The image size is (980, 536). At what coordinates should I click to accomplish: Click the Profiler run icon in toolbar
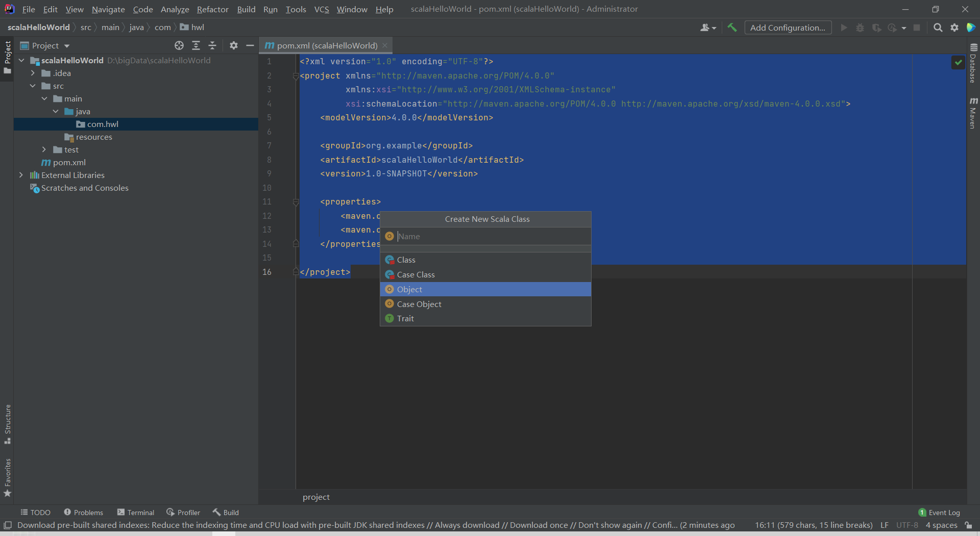(x=893, y=28)
